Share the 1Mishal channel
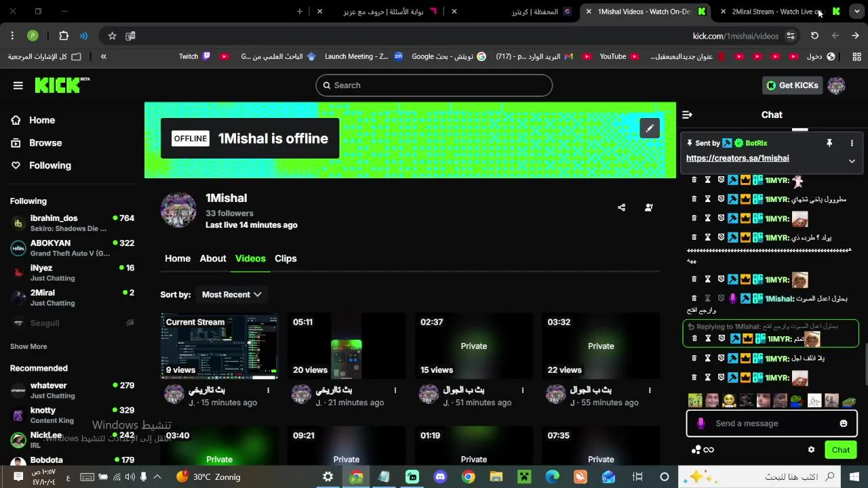 [621, 207]
